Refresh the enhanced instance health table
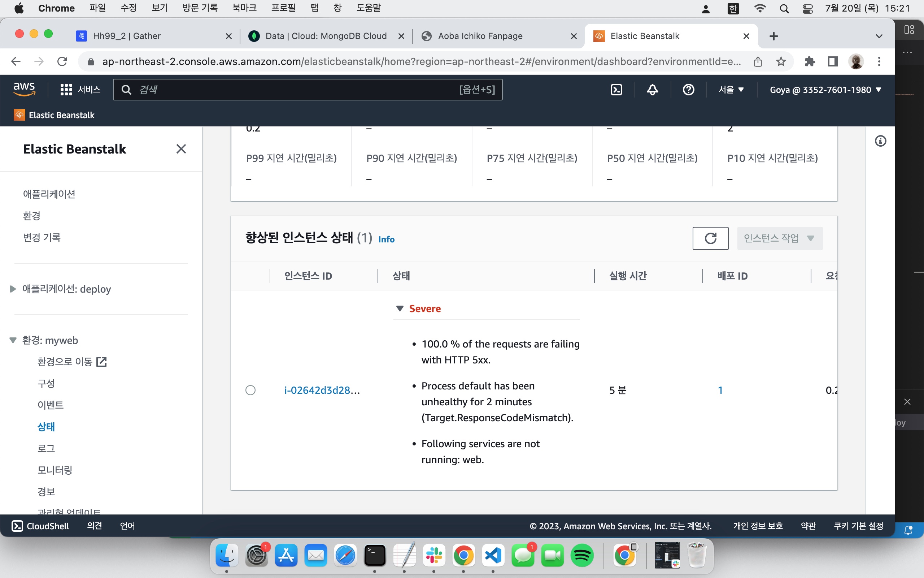Screen dimensions: 924x578 pyautogui.click(x=710, y=238)
